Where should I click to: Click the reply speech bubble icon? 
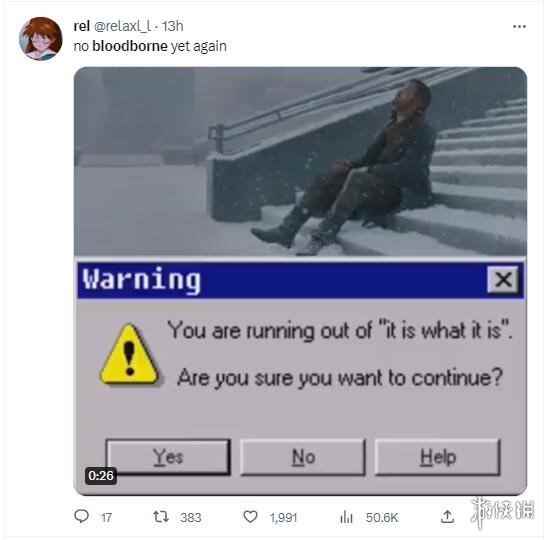82,516
